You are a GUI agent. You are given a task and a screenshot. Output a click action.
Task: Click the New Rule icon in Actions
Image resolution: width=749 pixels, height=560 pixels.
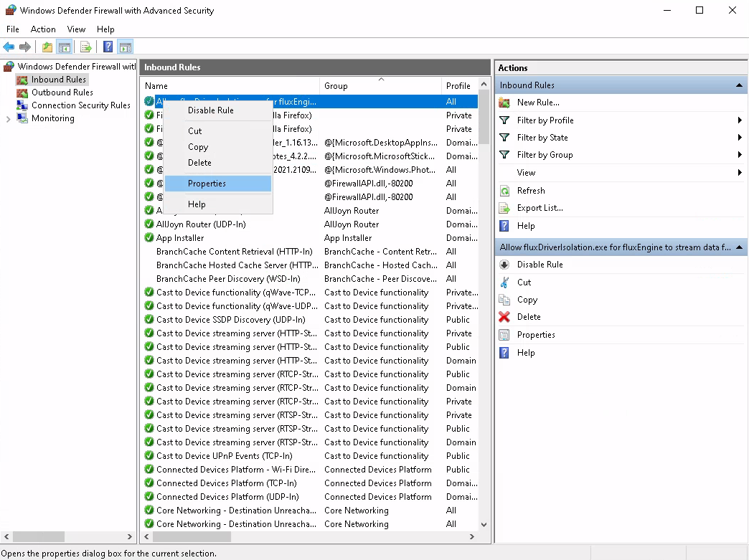[504, 102]
